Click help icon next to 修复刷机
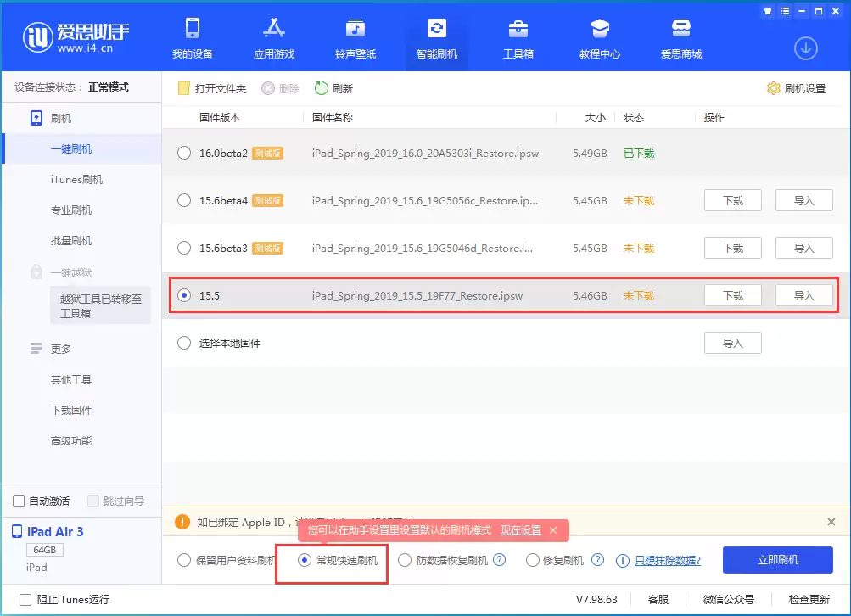 597,559
